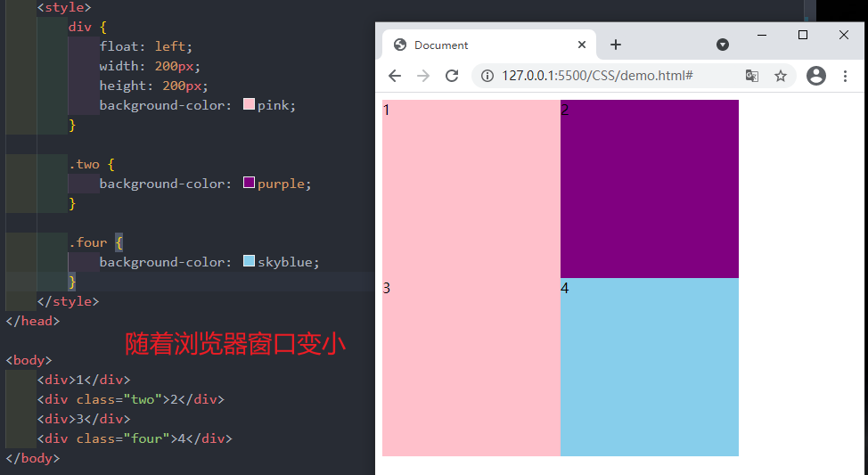Click the pink color swatch in code

click(x=249, y=105)
